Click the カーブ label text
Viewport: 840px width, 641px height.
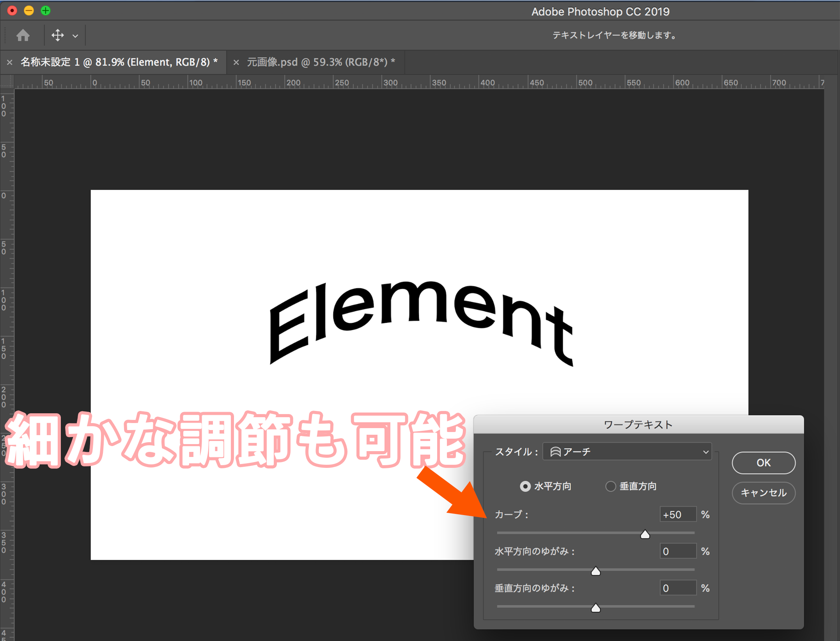(x=511, y=514)
